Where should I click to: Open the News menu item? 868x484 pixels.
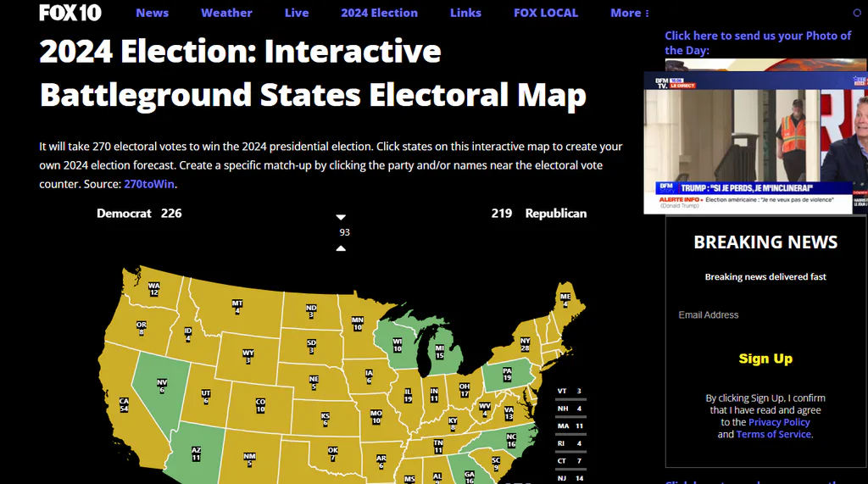click(153, 13)
